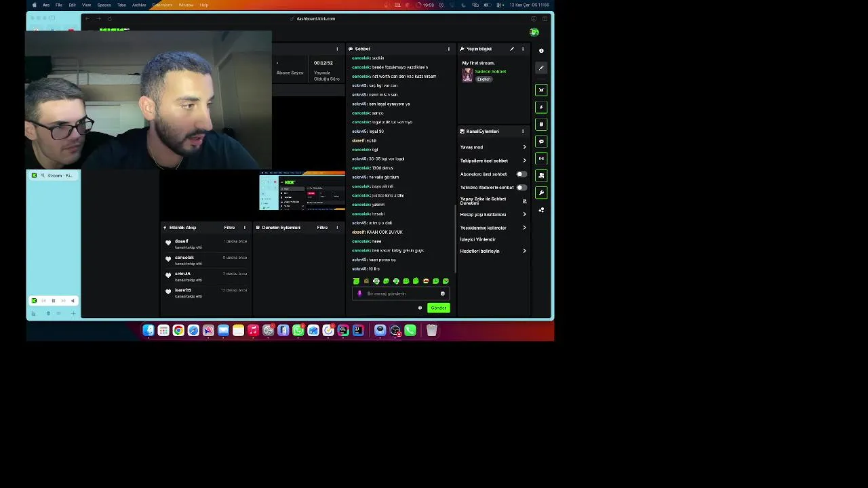This screenshot has width=868, height=488.
Task: Click Sadece Sohbet category link
Action: tap(490, 71)
